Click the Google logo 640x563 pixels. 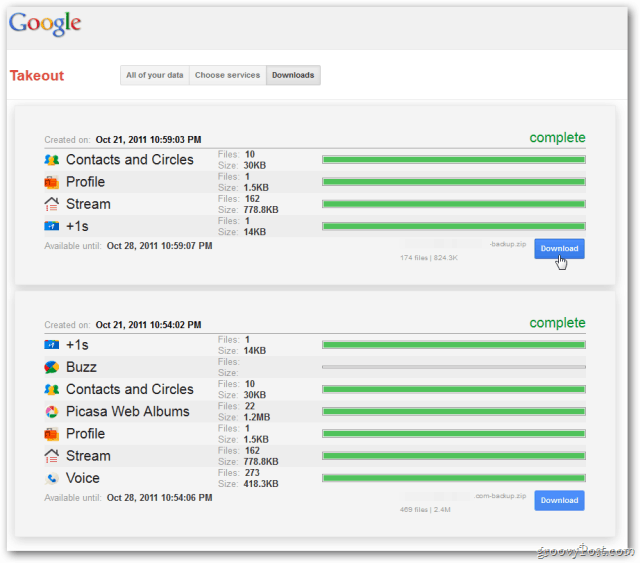[x=45, y=23]
